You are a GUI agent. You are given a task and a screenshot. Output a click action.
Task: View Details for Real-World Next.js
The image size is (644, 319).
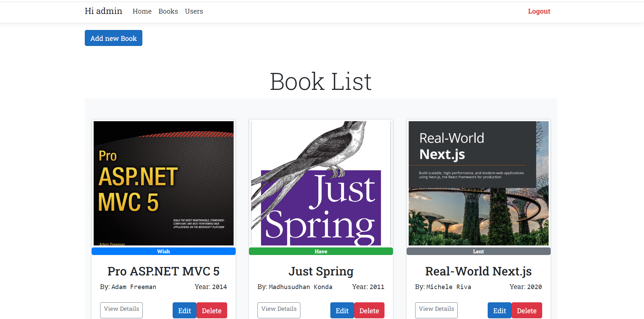point(436,310)
